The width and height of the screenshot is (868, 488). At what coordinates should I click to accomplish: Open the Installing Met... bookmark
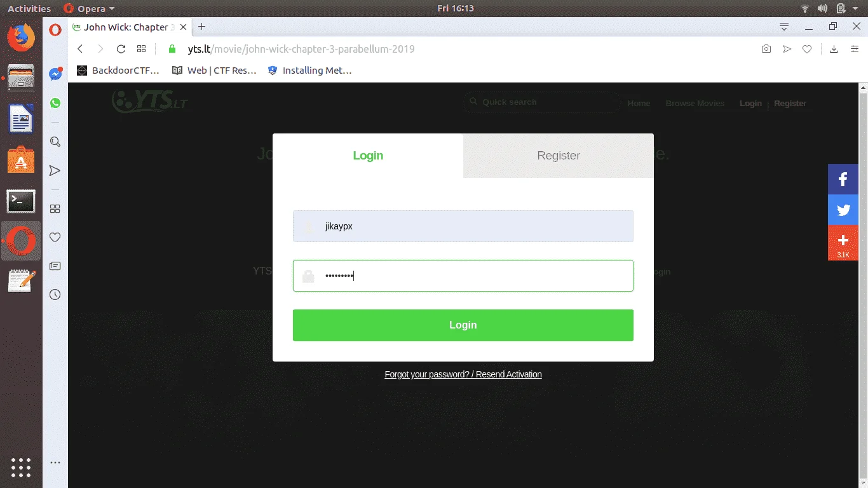309,71
